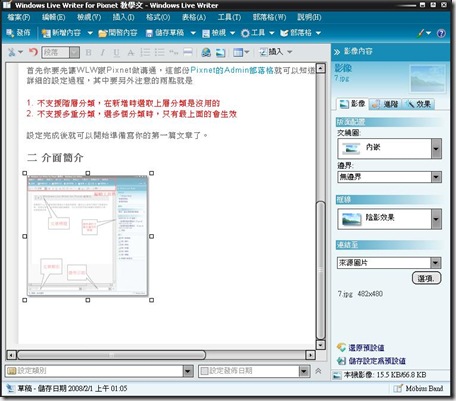The image size is (456, 401).
Task: Open the 儲存草稿 dropdown arrow
Action: coord(193,33)
